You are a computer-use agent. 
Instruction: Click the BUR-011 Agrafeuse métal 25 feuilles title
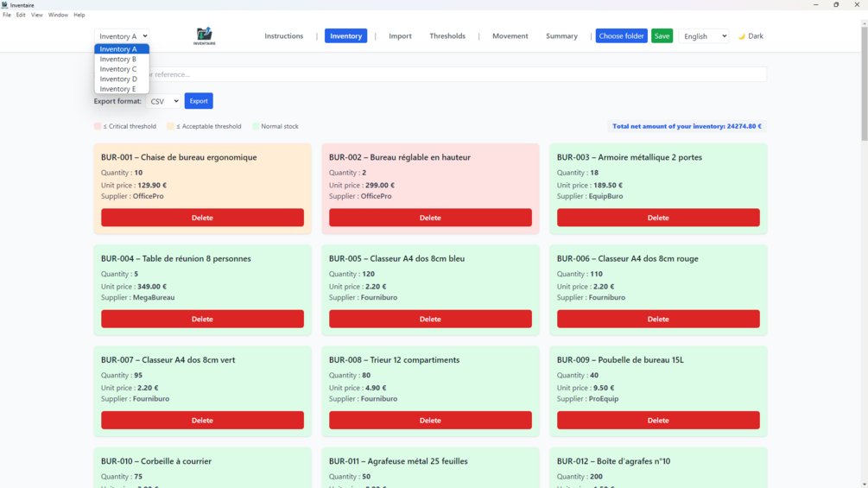point(398,461)
